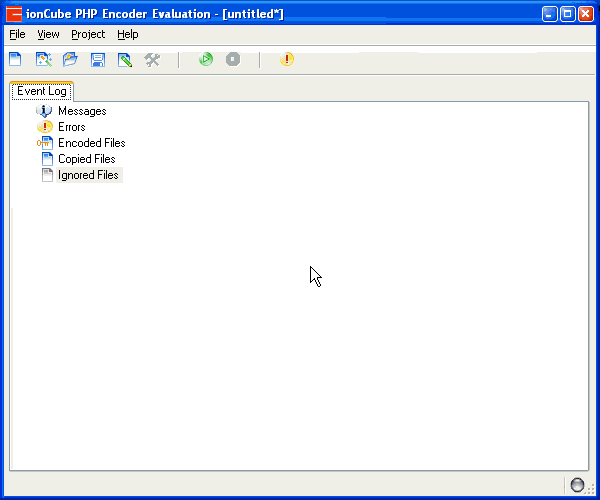Viewport: 600px width, 500px height.
Task: Open the Project menu
Action: point(88,34)
